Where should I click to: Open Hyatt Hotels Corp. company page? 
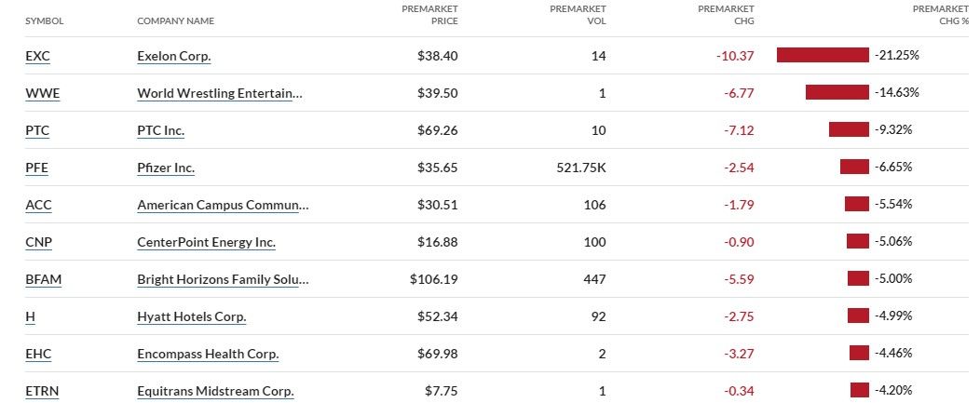pos(191,316)
